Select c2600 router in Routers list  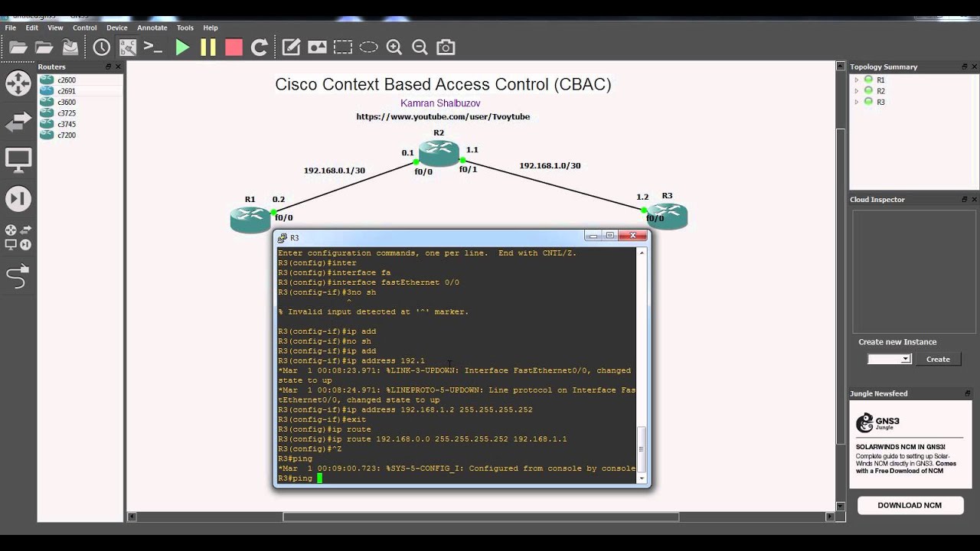click(80, 80)
